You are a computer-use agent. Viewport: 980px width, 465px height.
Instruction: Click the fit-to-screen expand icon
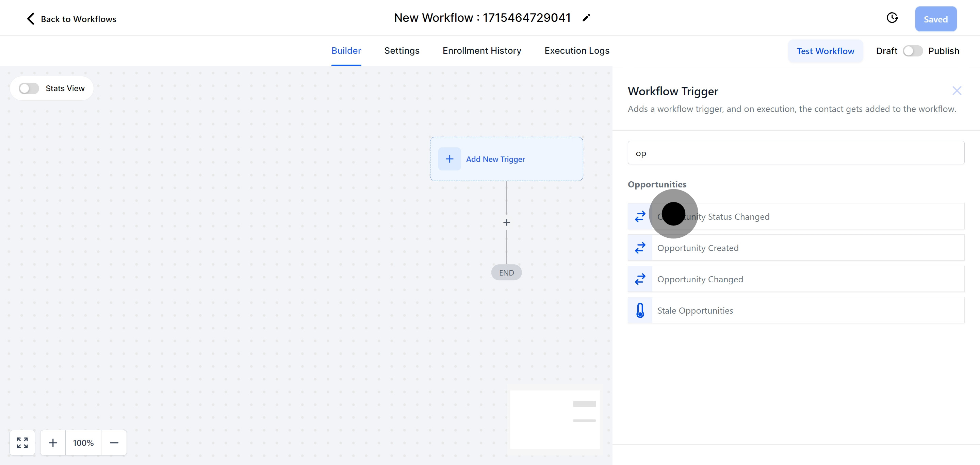(x=22, y=443)
